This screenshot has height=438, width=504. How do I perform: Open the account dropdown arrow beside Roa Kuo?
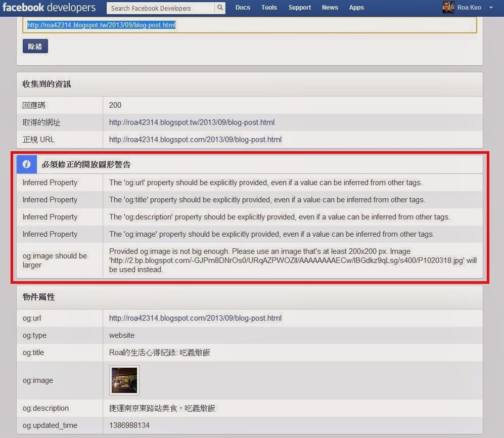pos(491,8)
